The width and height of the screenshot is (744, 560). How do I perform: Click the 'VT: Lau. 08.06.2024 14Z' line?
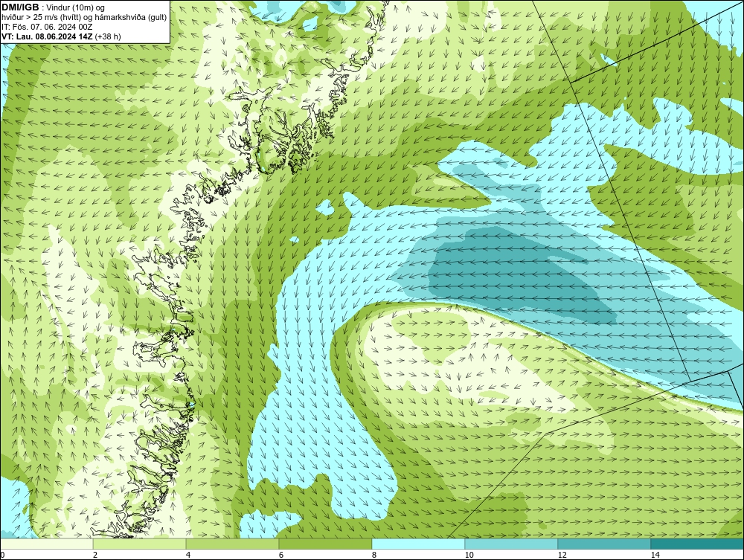[x=47, y=36]
